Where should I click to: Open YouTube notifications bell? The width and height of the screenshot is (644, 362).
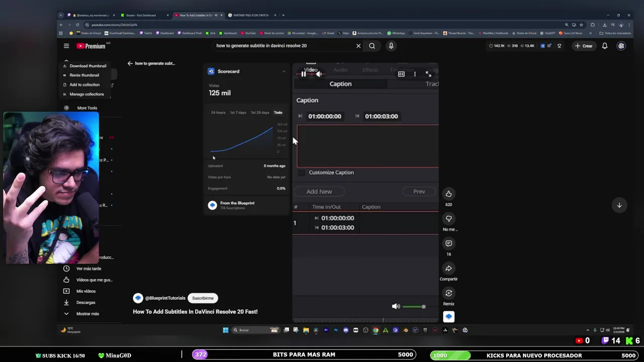pos(605,46)
